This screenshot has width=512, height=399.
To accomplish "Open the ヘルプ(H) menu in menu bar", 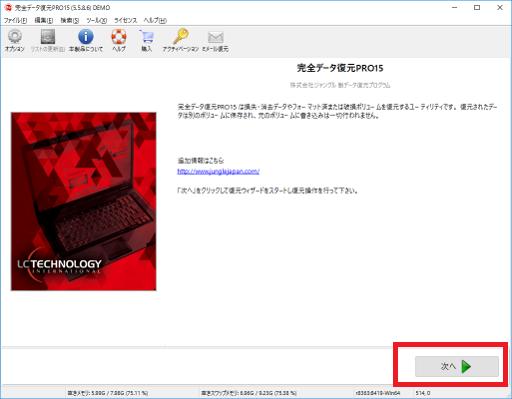I will point(155,20).
